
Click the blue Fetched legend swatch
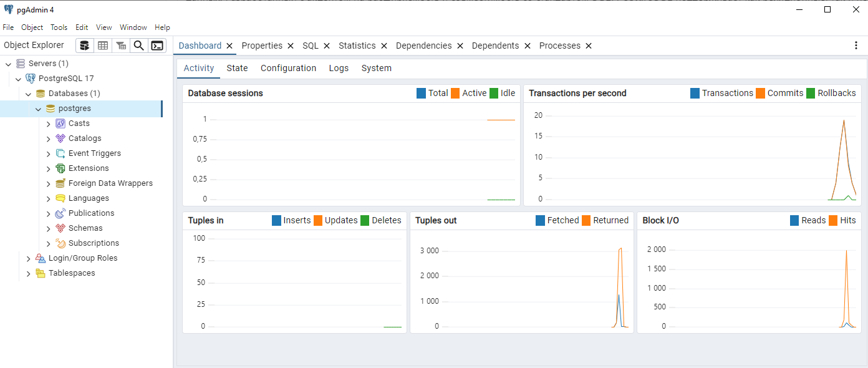point(540,220)
